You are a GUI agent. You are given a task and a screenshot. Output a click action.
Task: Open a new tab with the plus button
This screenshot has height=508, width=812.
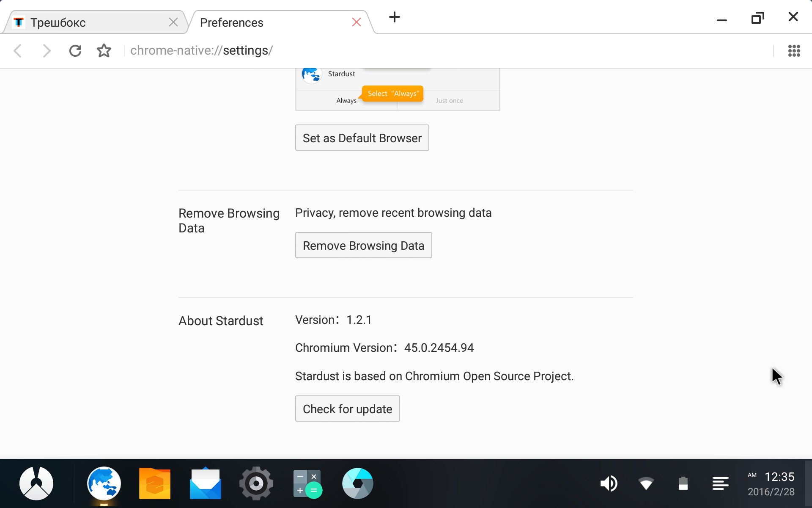coord(394,17)
